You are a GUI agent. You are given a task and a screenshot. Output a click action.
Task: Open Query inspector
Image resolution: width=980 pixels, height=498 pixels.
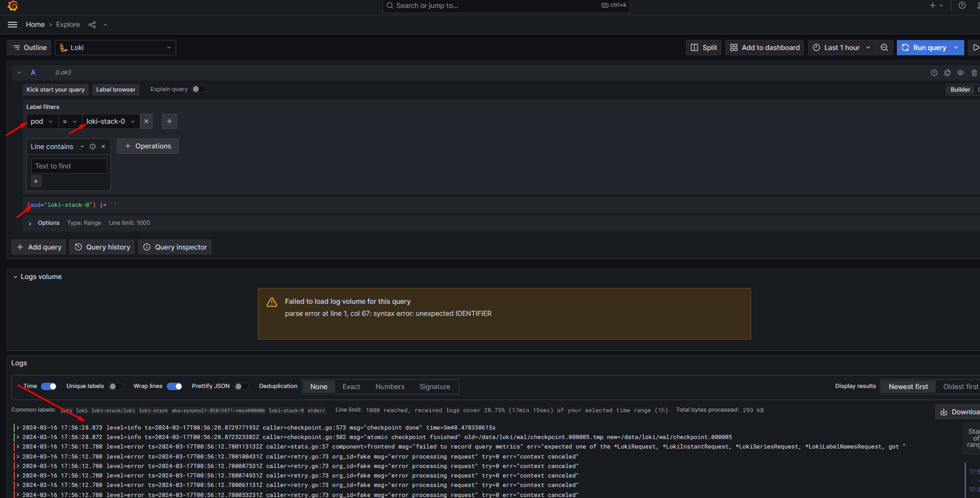click(175, 247)
